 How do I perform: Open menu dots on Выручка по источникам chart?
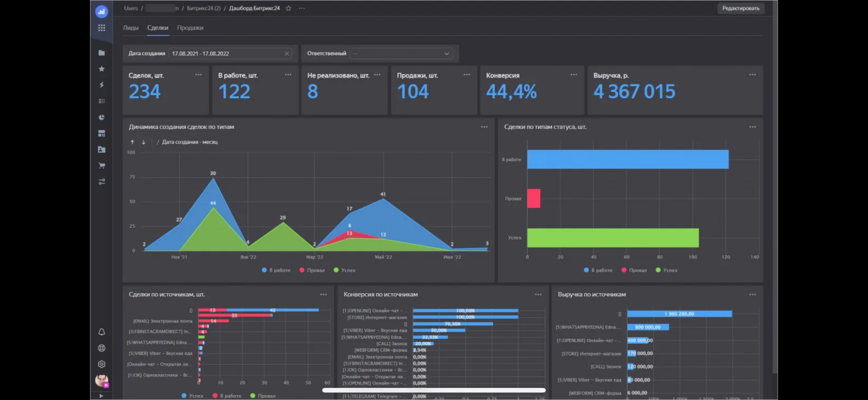(x=753, y=295)
